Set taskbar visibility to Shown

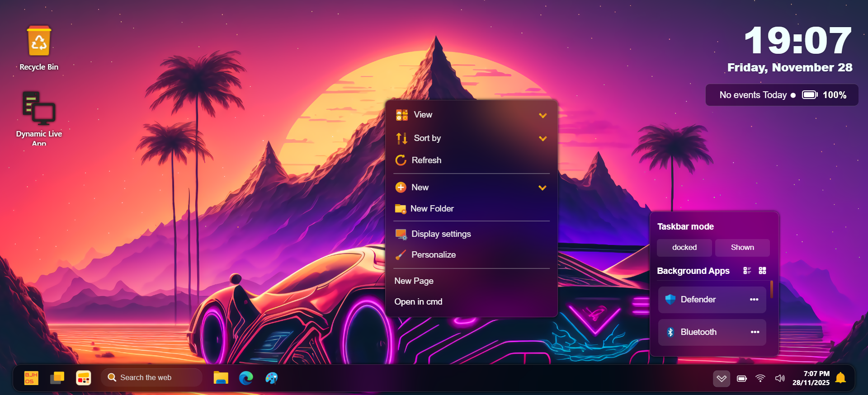(742, 248)
